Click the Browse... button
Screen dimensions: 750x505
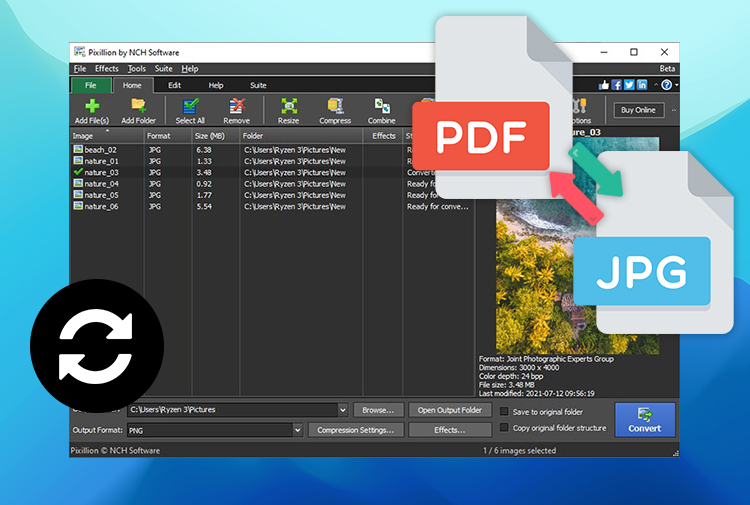coord(378,410)
